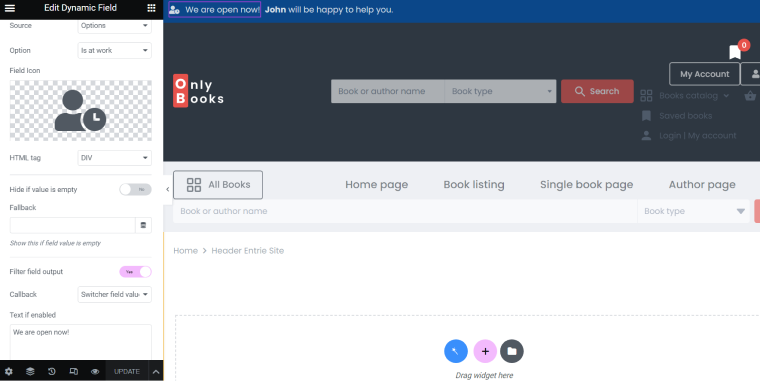This screenshot has width=760, height=381.
Task: Open the lower Book type dropdown
Action: pos(694,211)
